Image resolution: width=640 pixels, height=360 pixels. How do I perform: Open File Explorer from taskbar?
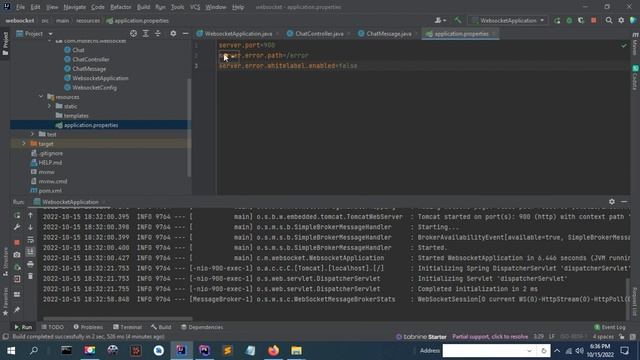(296, 351)
